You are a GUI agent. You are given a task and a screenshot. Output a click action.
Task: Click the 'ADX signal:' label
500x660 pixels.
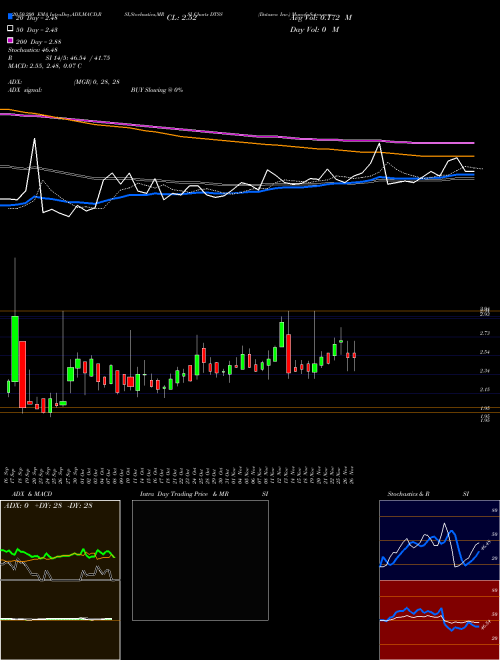(25, 90)
